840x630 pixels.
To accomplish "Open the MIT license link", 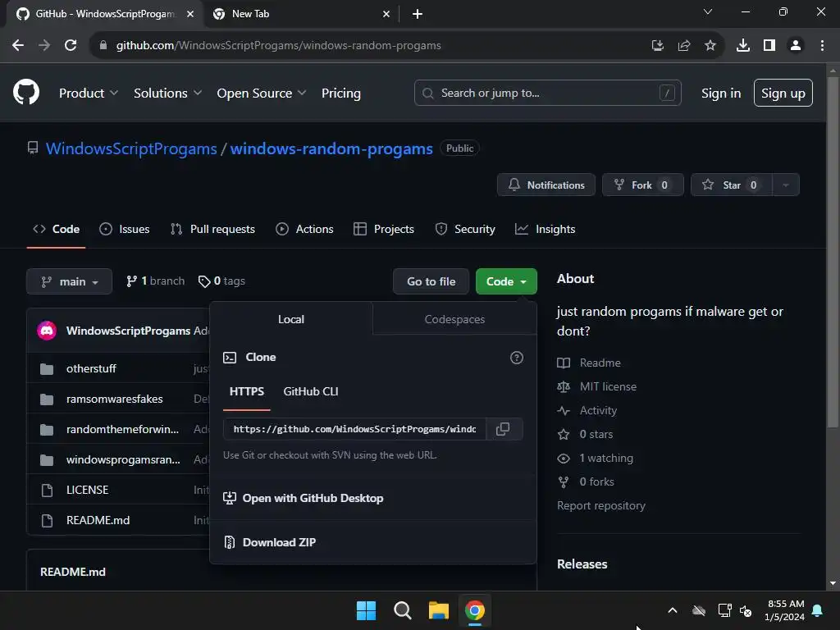I will 608,387.
